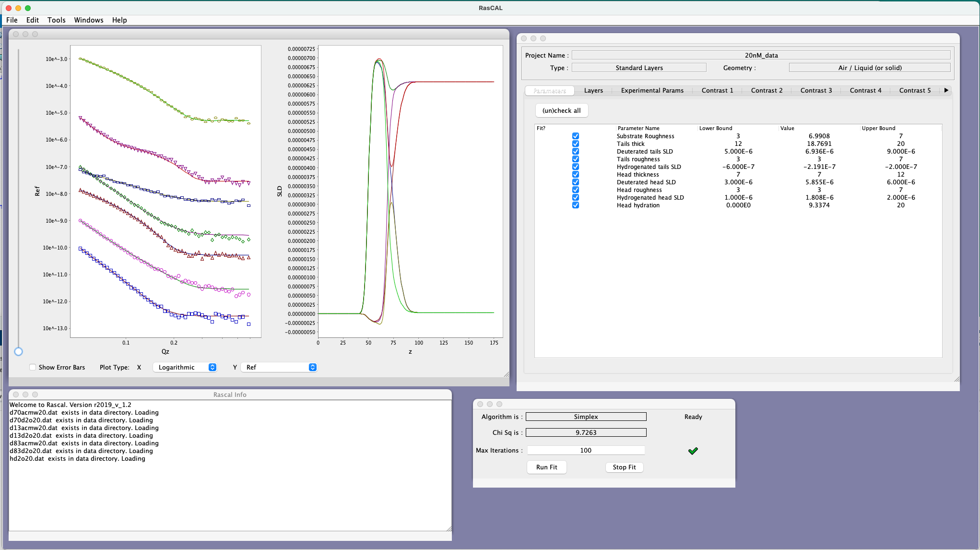Click the resize grip of the plot window
980x550 pixels.
tap(506, 374)
